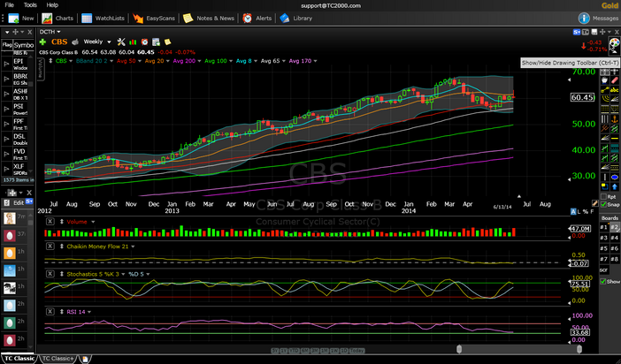Open Notes & News from the toolbar
Image resolution: width=621 pixels, height=364 pixels.
click(x=208, y=19)
